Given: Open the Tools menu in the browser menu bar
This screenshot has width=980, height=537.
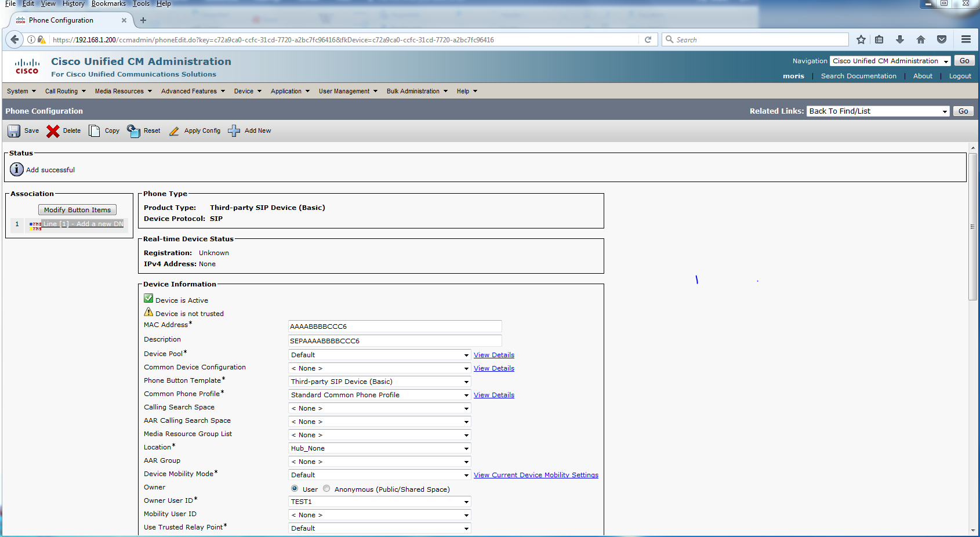Looking at the screenshot, I should (141, 3).
